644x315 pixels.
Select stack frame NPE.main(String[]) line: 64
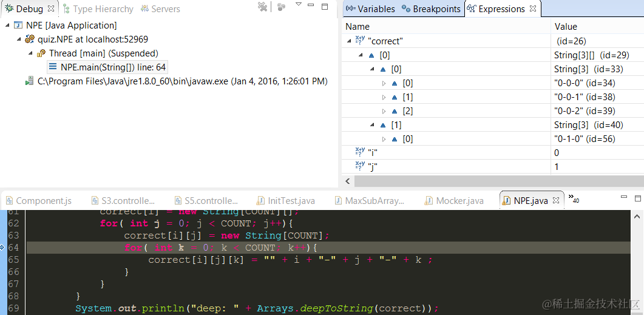coord(107,67)
